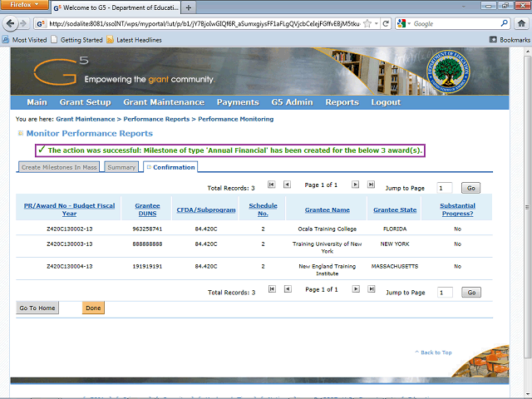Open the Payments menu in navigation bar
Image resolution: width=532 pixels, height=399 pixels.
click(x=238, y=102)
